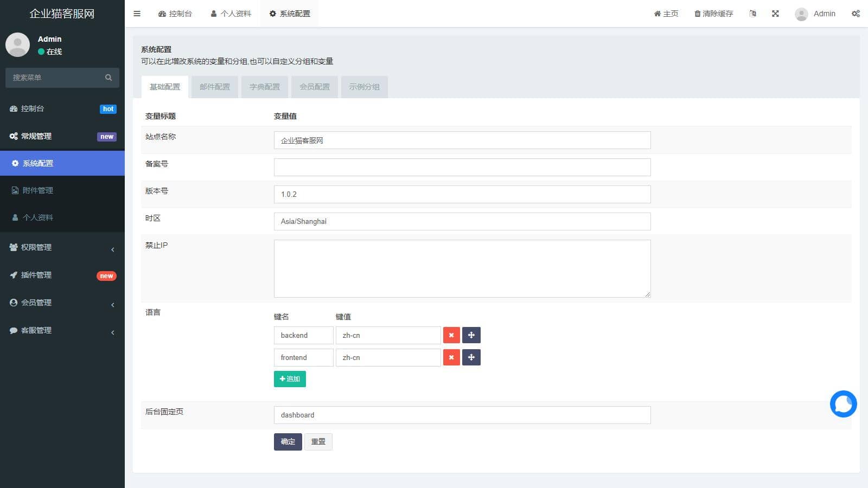The image size is (868, 488).
Task: Click the 确定 submit button
Action: click(x=288, y=442)
